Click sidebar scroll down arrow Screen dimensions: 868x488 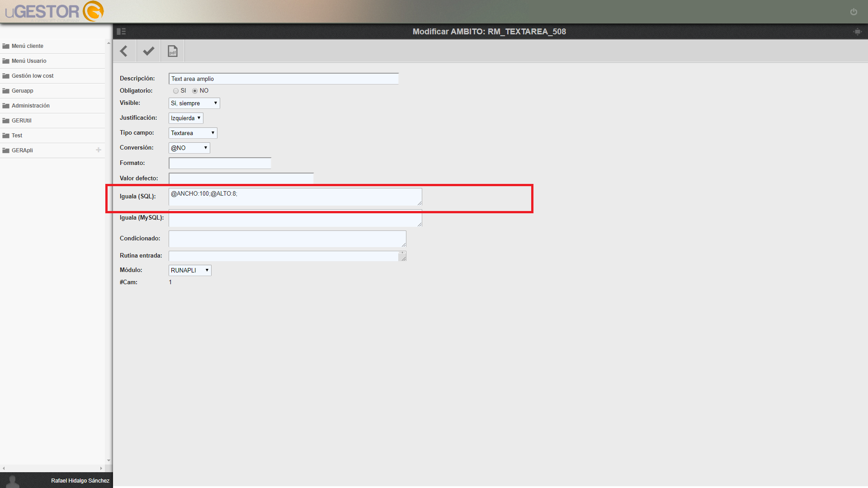108,460
